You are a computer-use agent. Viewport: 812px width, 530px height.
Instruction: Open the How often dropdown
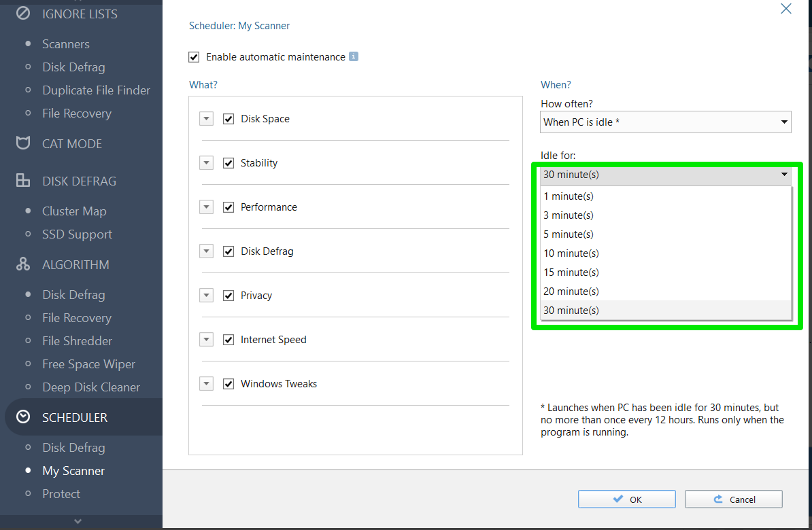(666, 122)
